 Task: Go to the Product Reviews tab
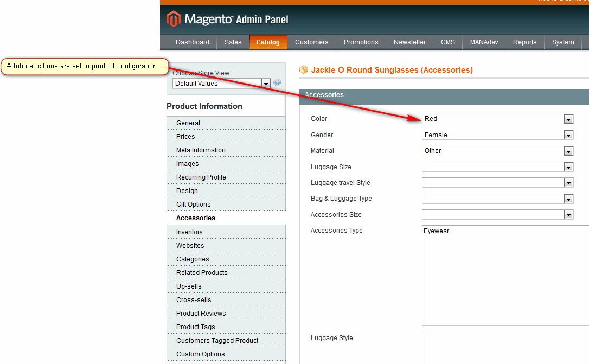pyautogui.click(x=226, y=314)
